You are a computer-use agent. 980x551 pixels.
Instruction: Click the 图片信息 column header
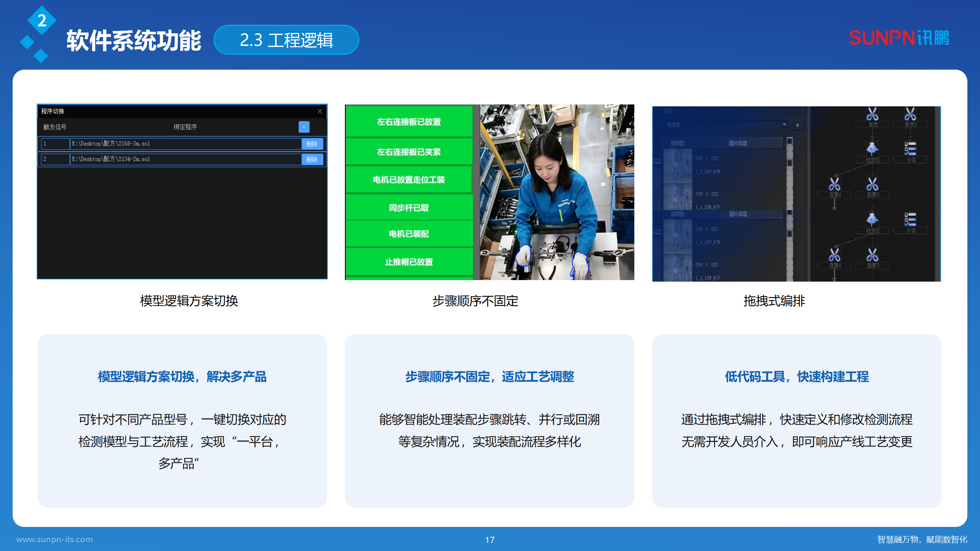(738, 143)
